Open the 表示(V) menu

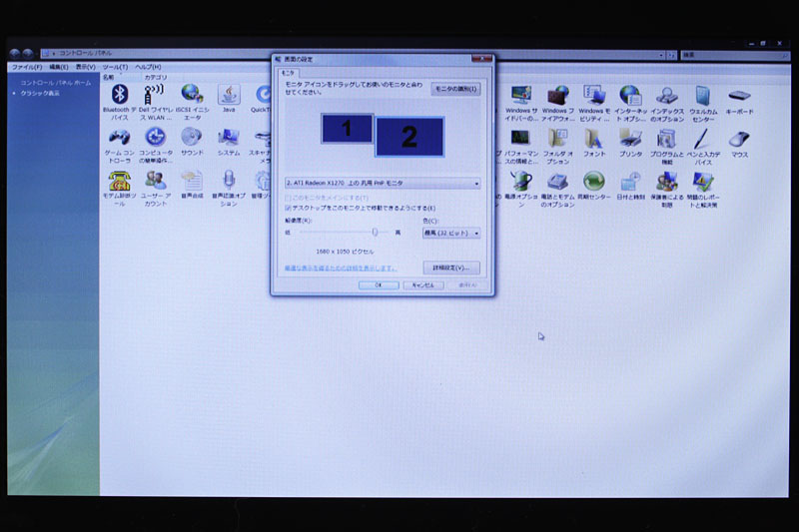pos(86,67)
